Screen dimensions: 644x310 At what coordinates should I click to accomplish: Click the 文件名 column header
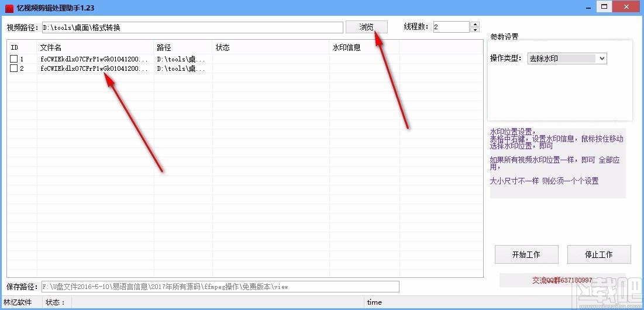tap(96, 47)
